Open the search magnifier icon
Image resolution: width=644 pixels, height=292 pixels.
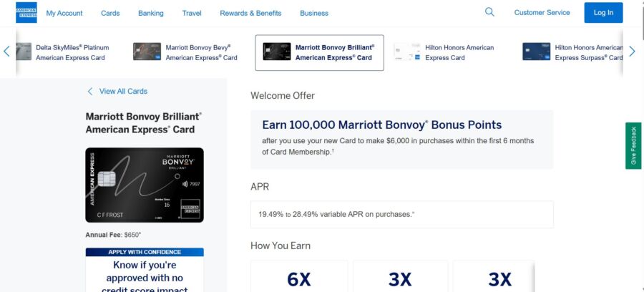click(489, 12)
